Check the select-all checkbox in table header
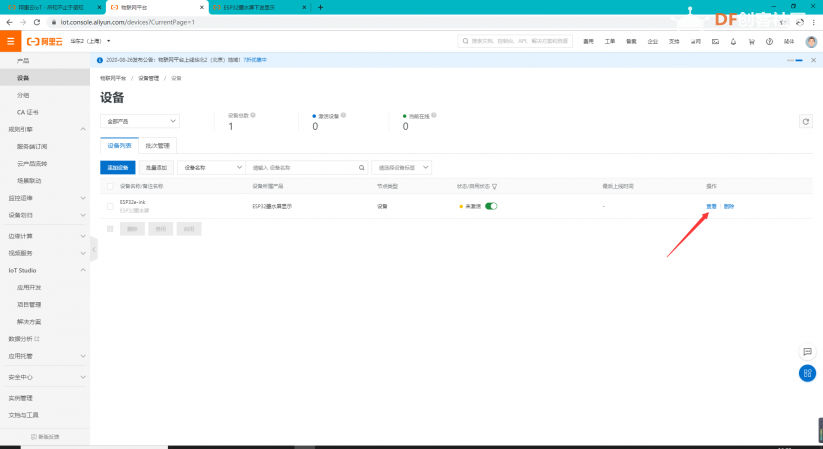The height and width of the screenshot is (449, 823). point(110,186)
